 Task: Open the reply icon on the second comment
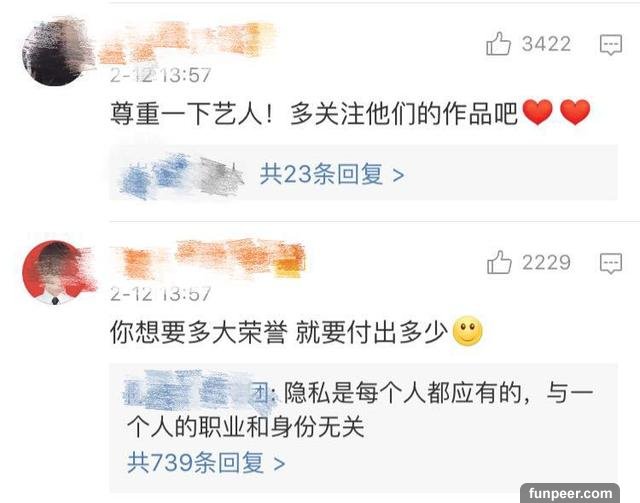point(611,263)
